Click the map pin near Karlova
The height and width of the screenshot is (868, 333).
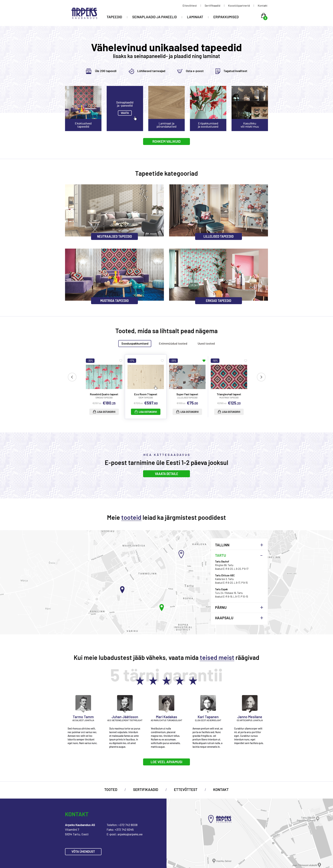click(181, 554)
